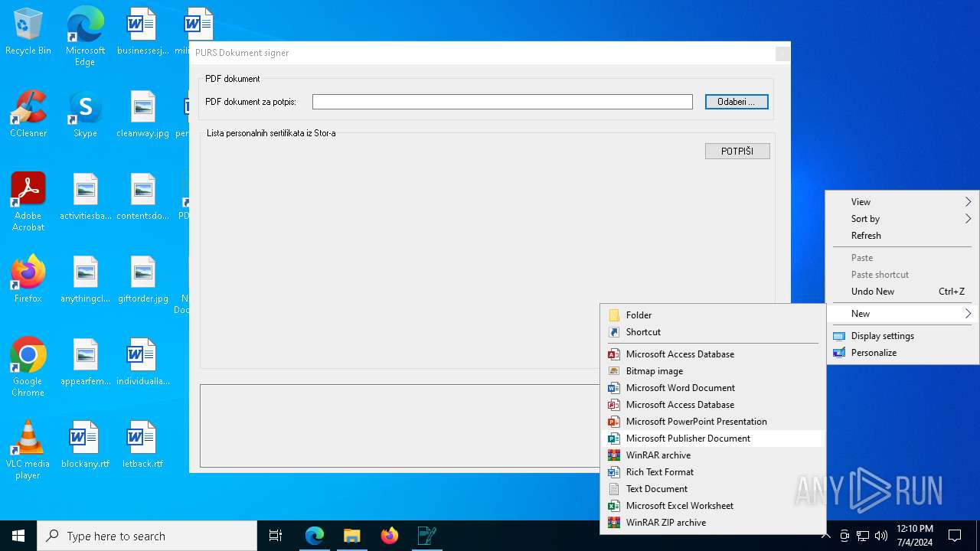This screenshot has width=980, height=551.
Task: Create a new Bitmap image
Action: coord(713,371)
